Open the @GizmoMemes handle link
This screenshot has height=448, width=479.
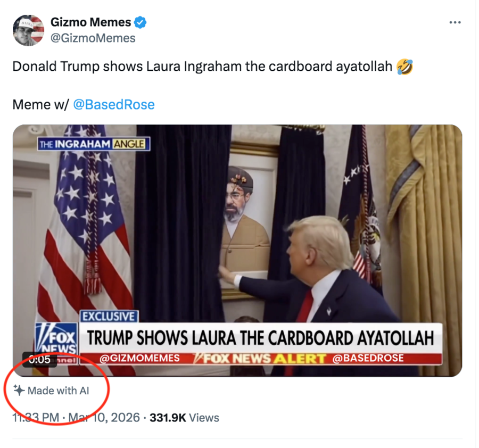point(93,38)
